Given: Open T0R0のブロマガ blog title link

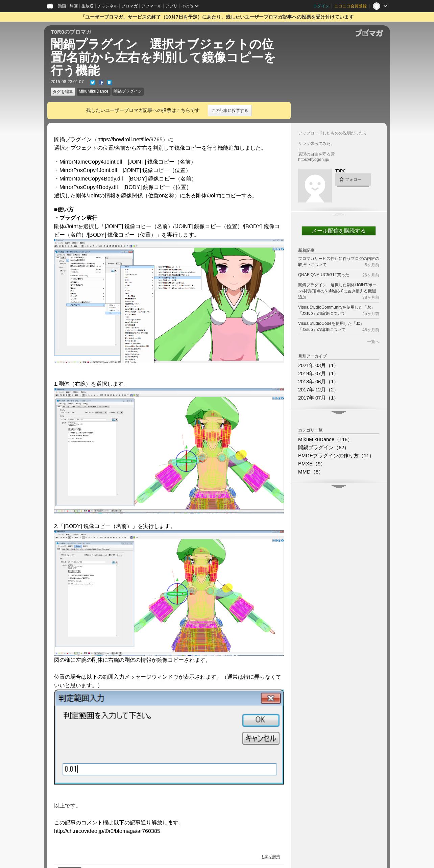Looking at the screenshot, I should click(71, 32).
